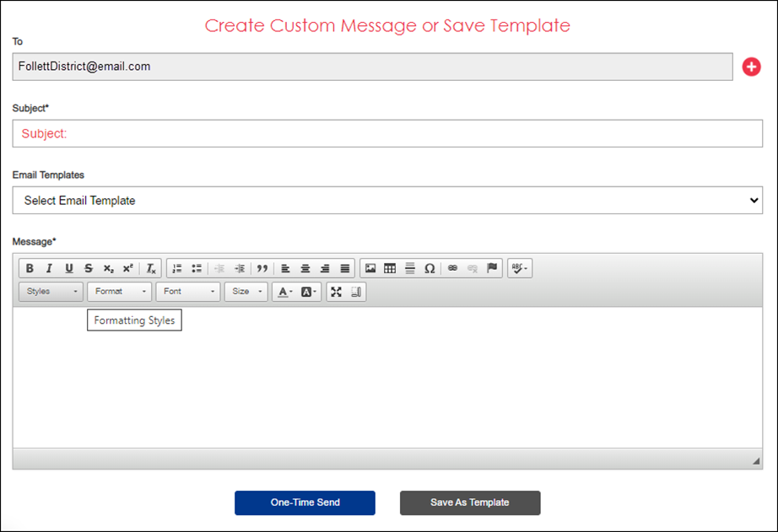Toggle underline text formatting
778x532 pixels.
68,269
